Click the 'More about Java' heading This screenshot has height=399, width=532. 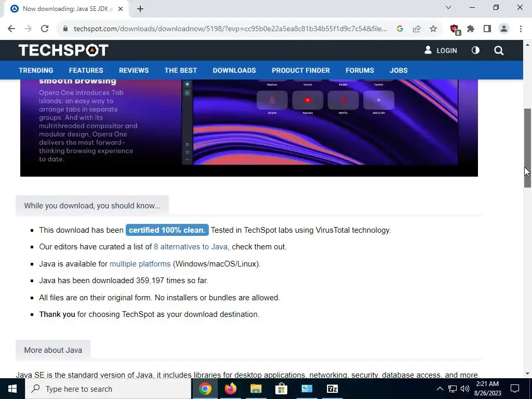point(53,350)
